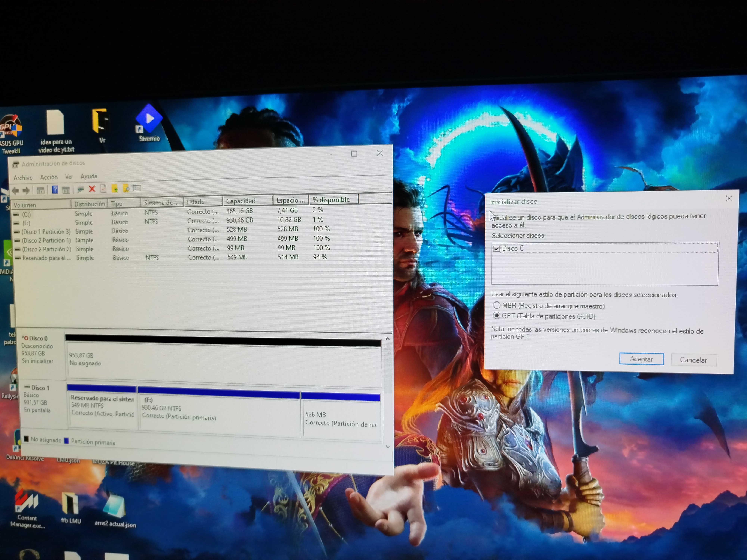Image resolution: width=747 pixels, height=560 pixels.
Task: Click the back arrow toolbar icon
Action: pyautogui.click(x=16, y=191)
